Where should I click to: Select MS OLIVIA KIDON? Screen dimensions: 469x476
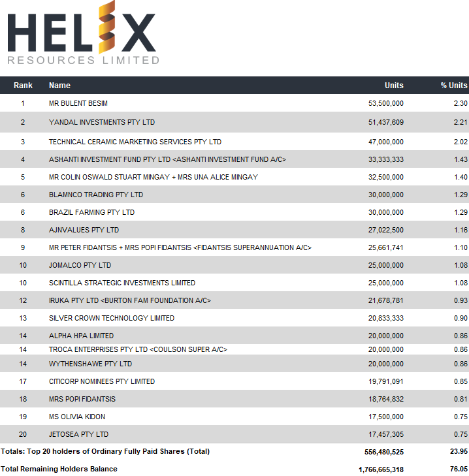(x=77, y=417)
